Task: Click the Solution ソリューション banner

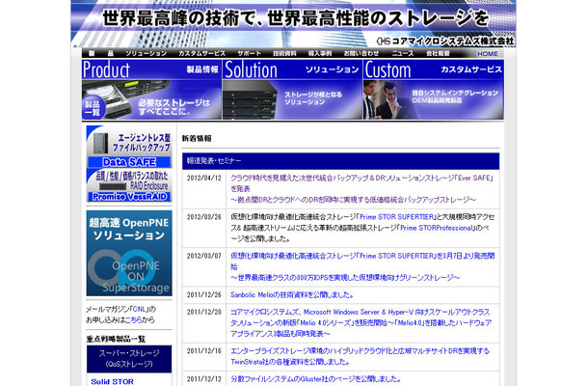Action: point(292,90)
